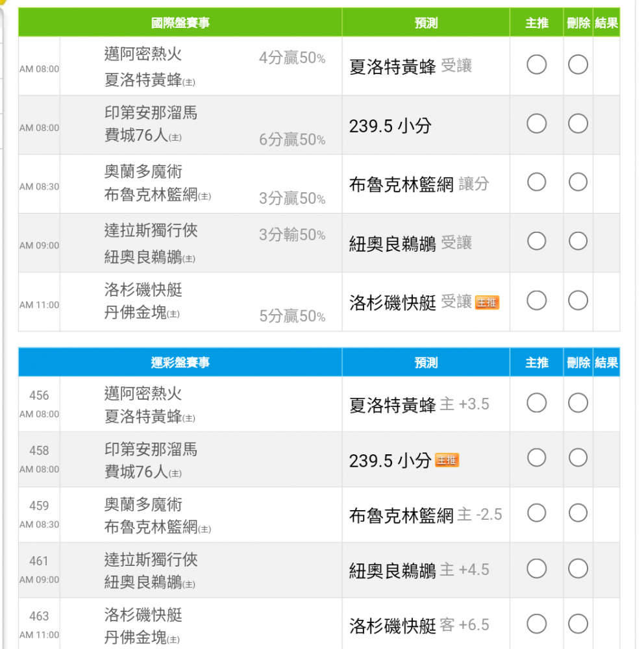Image resolution: width=644 pixels, height=649 pixels.
Task: Click orange 主推 badge in game 458 prediction
Action: pyautogui.click(x=447, y=460)
